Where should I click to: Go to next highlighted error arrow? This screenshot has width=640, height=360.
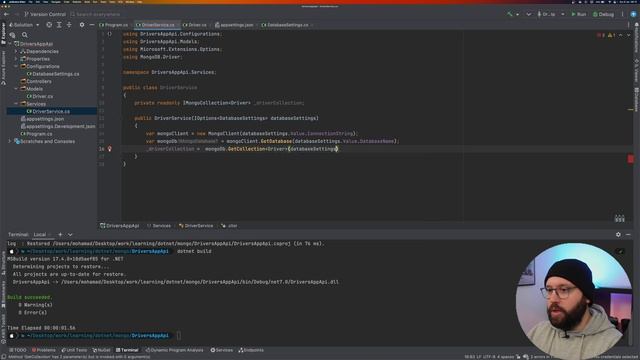629,36
